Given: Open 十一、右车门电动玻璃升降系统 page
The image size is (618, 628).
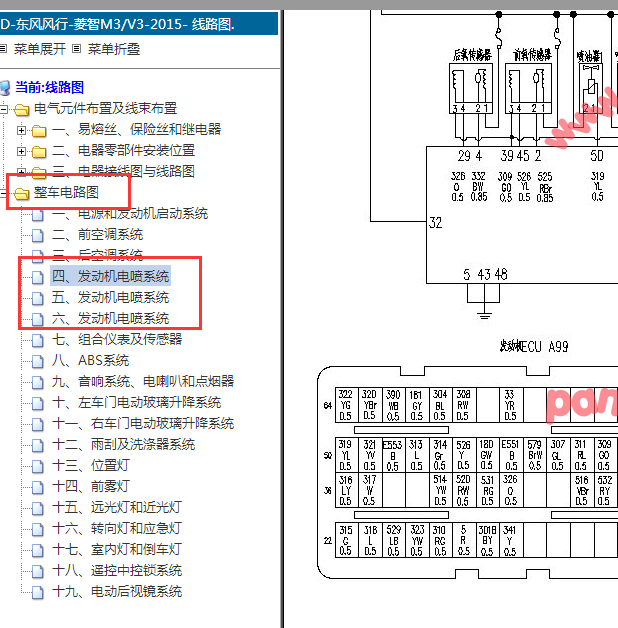Looking at the screenshot, I should (143, 423).
